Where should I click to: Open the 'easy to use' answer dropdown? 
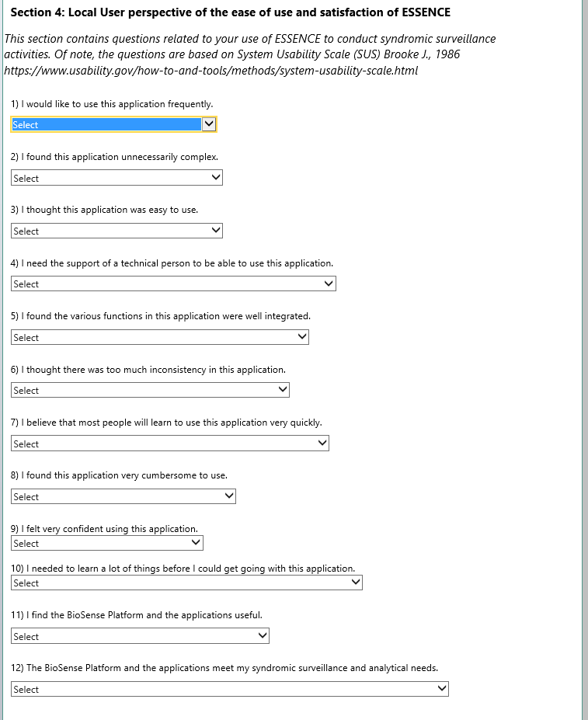(117, 231)
